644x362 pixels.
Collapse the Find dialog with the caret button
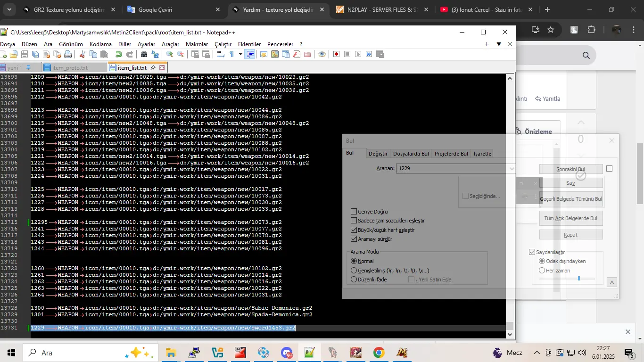pos(612,283)
